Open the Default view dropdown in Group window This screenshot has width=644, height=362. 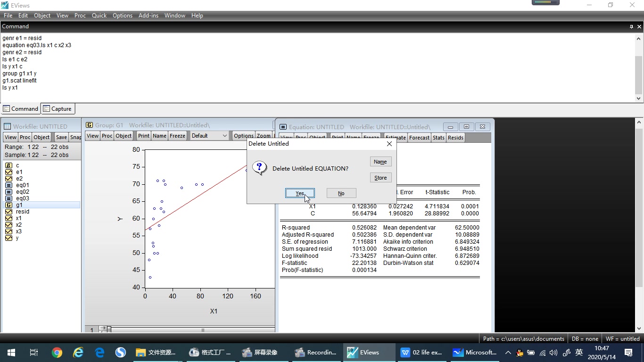pos(209,135)
